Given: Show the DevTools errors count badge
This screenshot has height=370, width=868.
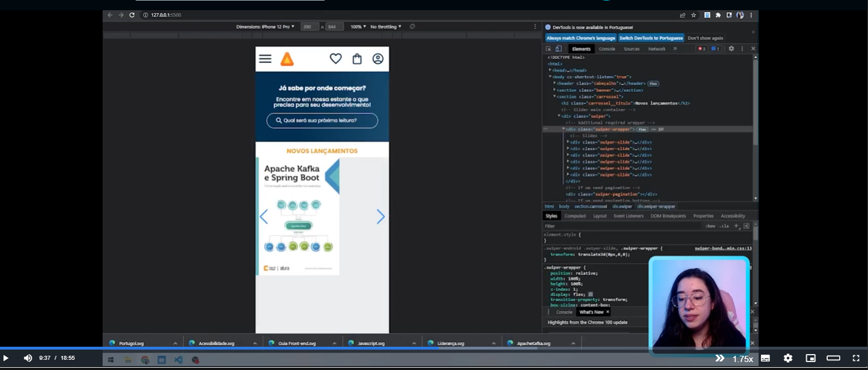Looking at the screenshot, I should [x=701, y=49].
